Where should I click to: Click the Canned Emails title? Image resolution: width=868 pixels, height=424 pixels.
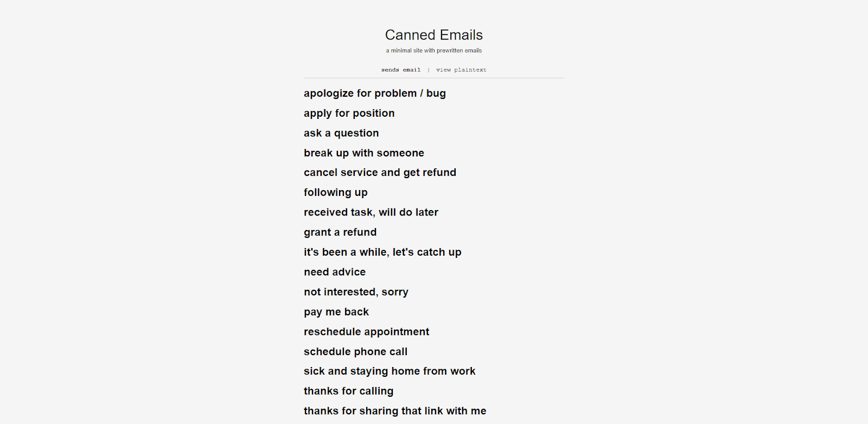coord(434,35)
